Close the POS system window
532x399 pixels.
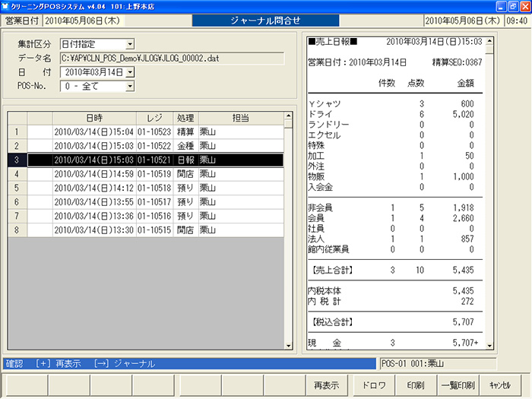tap(526, 6)
